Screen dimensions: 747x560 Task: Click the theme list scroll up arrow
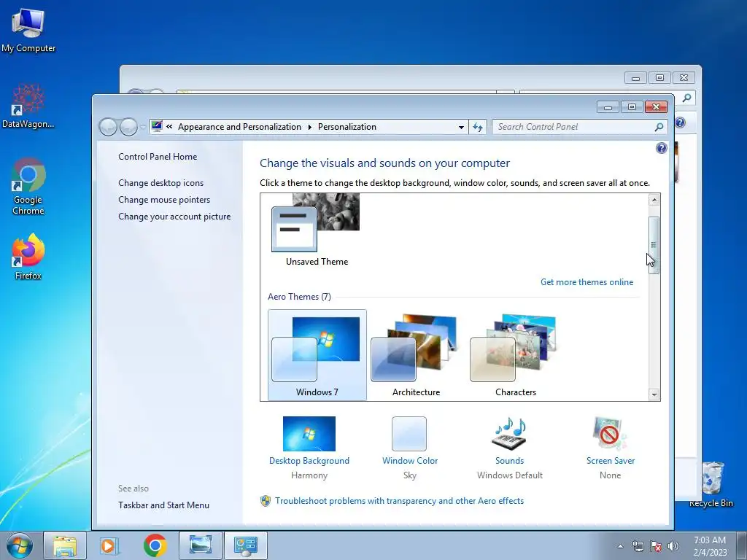point(654,200)
